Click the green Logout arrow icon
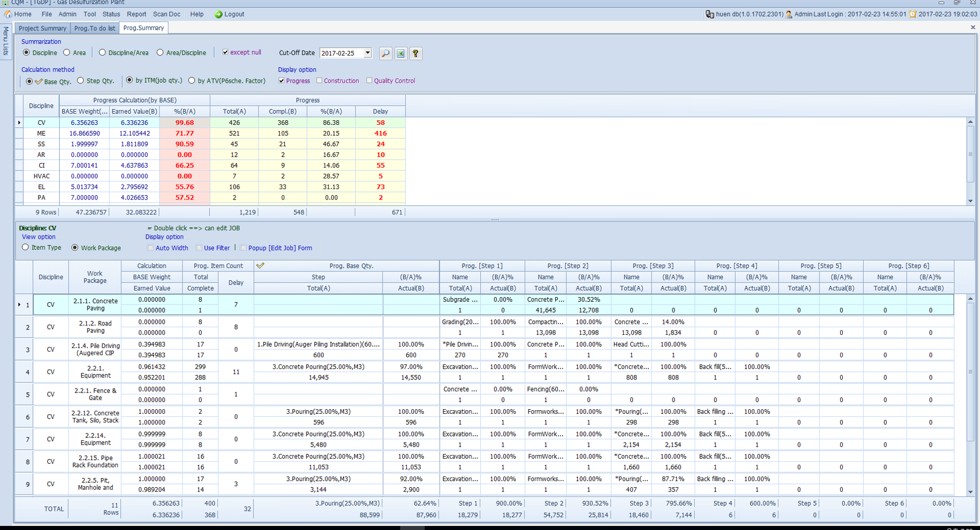The width and height of the screenshot is (980, 530). coord(219,14)
